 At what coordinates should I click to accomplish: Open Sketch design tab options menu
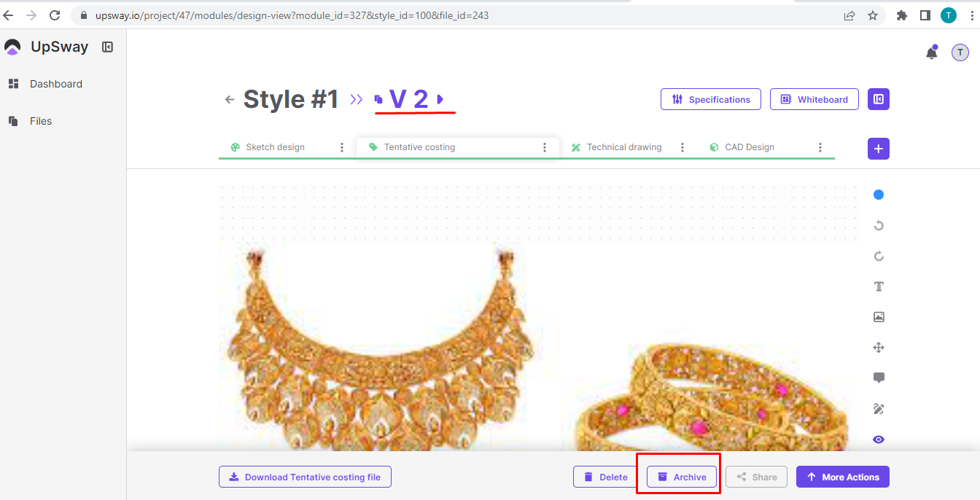tap(342, 147)
